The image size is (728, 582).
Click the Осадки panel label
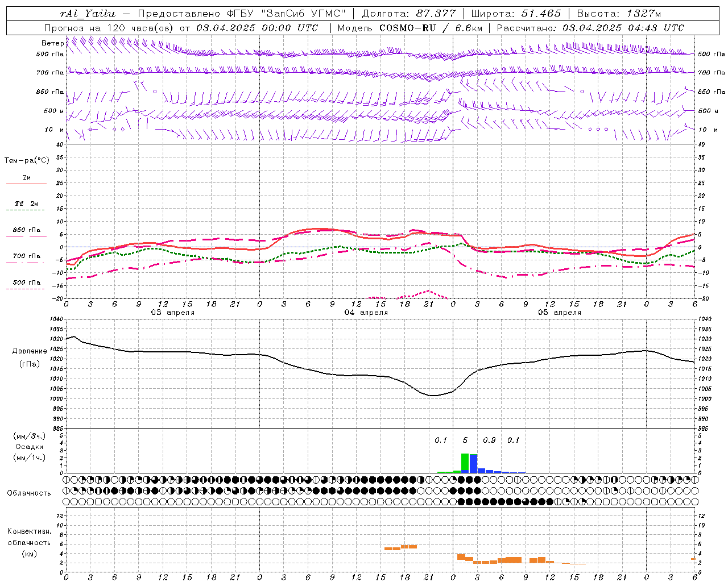point(29,447)
